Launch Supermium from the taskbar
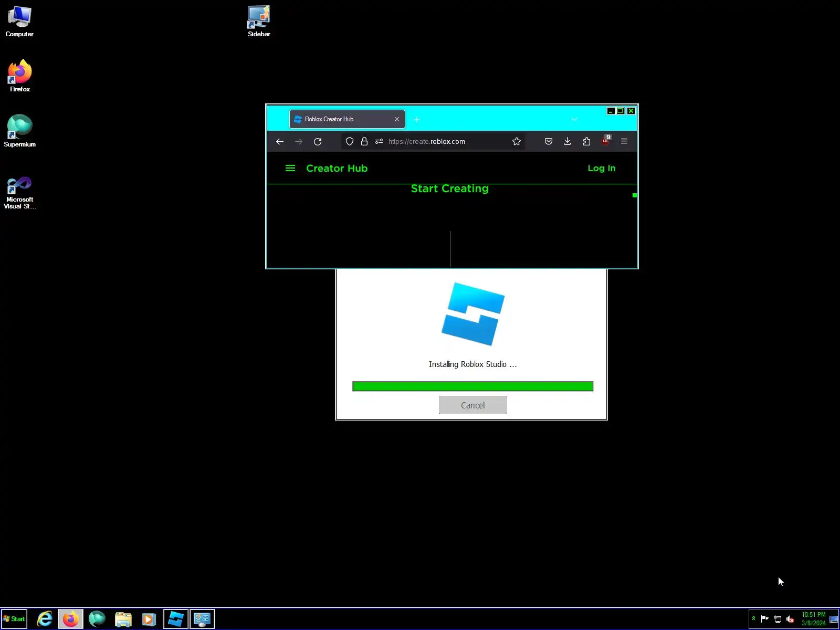This screenshot has height=630, width=840. [x=97, y=619]
